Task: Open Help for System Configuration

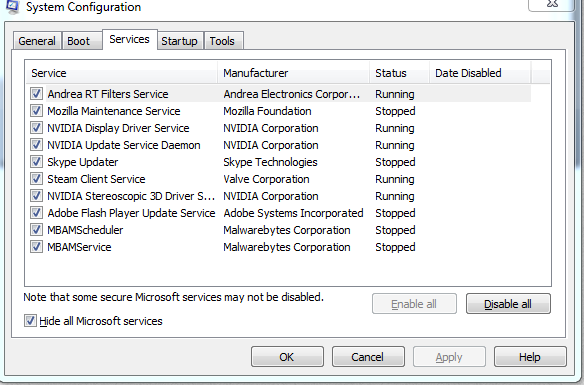Action: [530, 357]
